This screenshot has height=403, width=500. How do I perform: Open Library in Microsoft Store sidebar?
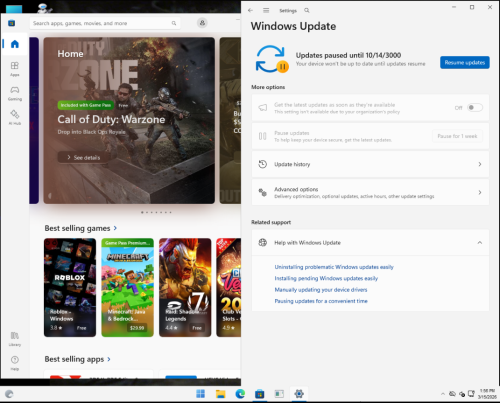tap(15, 339)
